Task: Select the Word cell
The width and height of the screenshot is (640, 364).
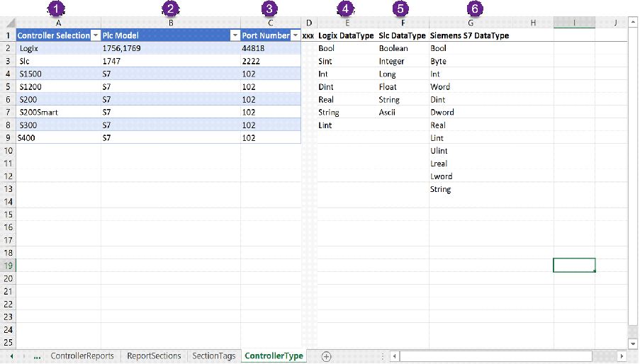Action: pyautogui.click(x=471, y=87)
